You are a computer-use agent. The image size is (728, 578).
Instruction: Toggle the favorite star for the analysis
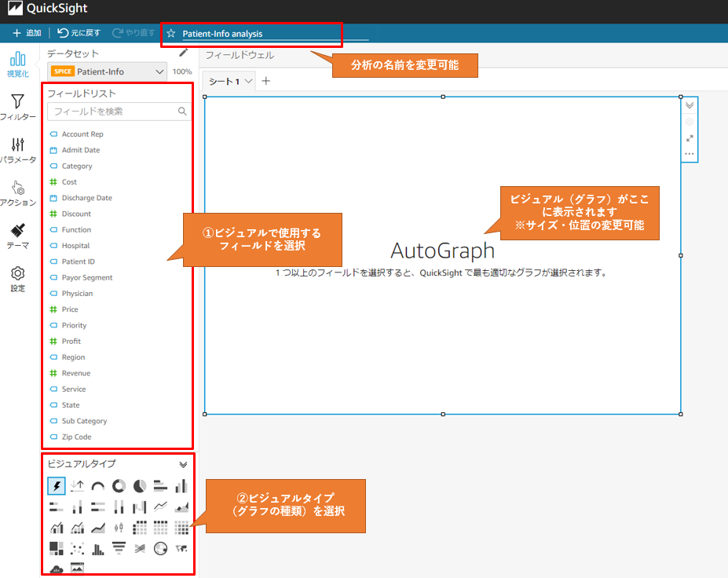[x=171, y=34]
